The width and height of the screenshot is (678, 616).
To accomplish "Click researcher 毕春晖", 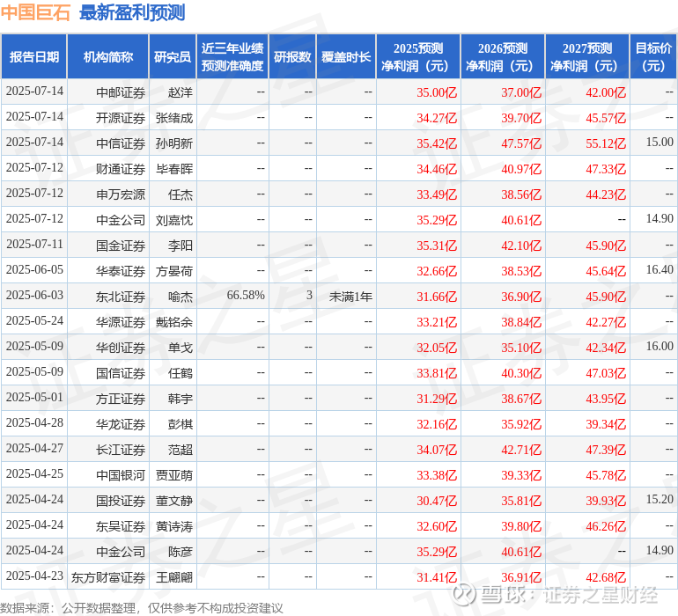I will coord(174,169).
